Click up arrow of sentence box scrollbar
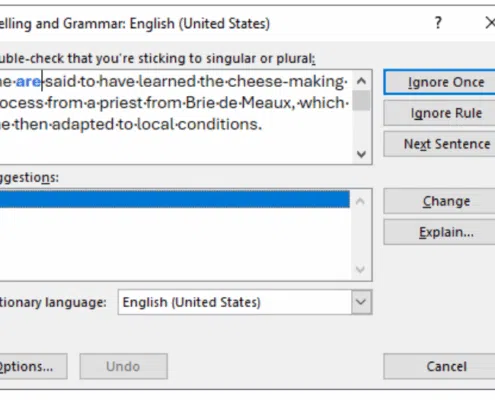The height and width of the screenshot is (400, 495). tap(361, 81)
